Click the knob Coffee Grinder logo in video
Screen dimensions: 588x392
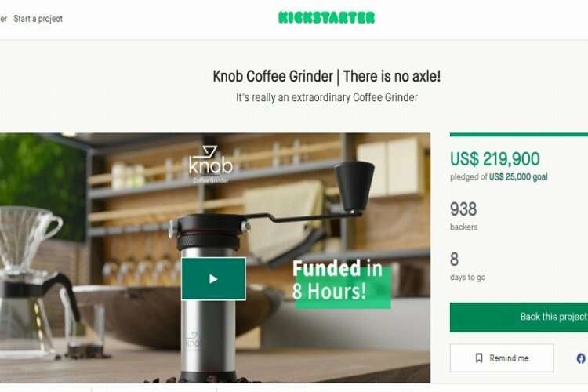[x=211, y=165]
